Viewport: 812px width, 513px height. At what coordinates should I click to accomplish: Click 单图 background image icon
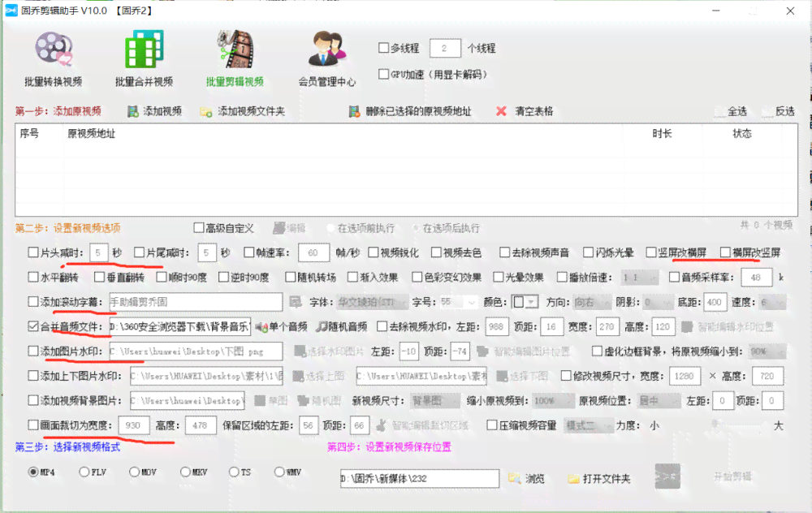pyautogui.click(x=260, y=401)
